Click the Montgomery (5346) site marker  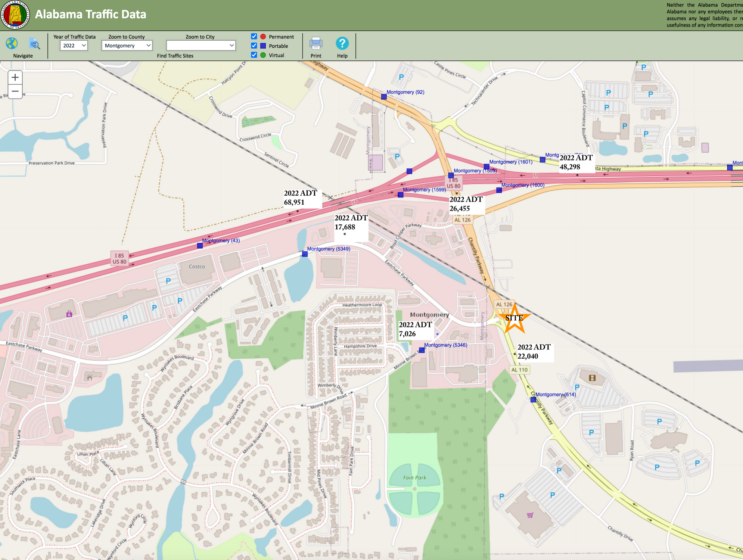pyautogui.click(x=422, y=350)
